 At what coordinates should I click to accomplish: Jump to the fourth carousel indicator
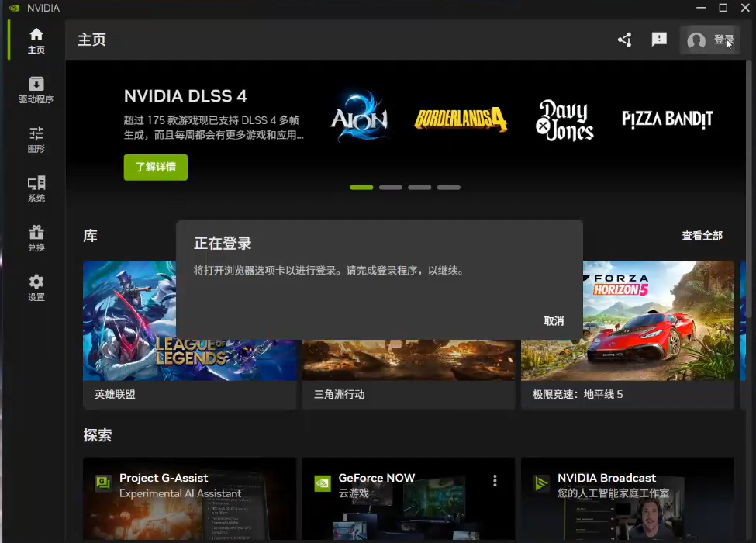point(449,188)
